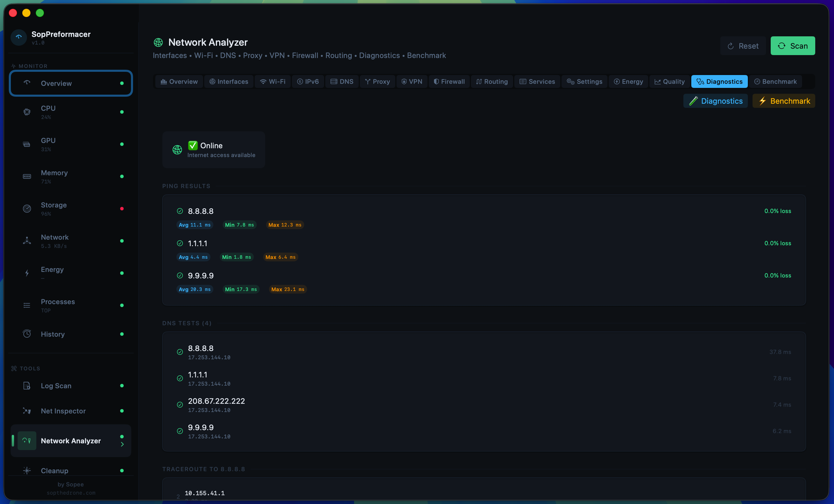This screenshot has height=504, width=834.
Task: Switch to the IPv6 tab
Action: (x=307, y=81)
